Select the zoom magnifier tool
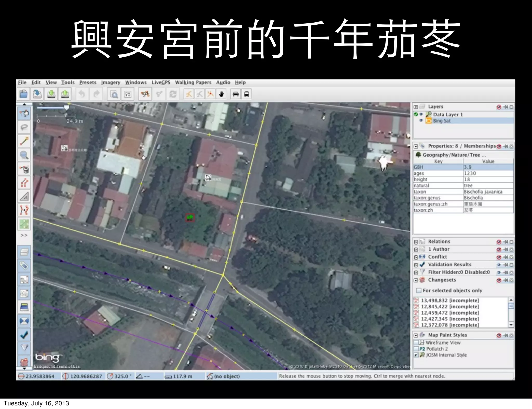This screenshot has width=532, height=409. 24,155
